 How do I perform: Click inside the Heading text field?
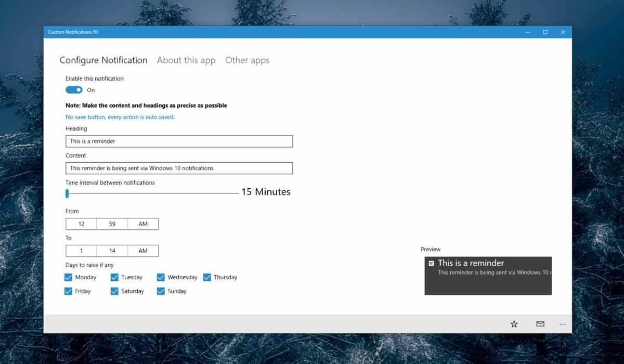coord(179,141)
